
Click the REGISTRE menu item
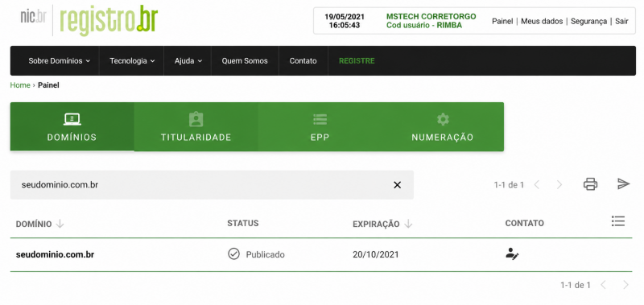click(x=357, y=60)
